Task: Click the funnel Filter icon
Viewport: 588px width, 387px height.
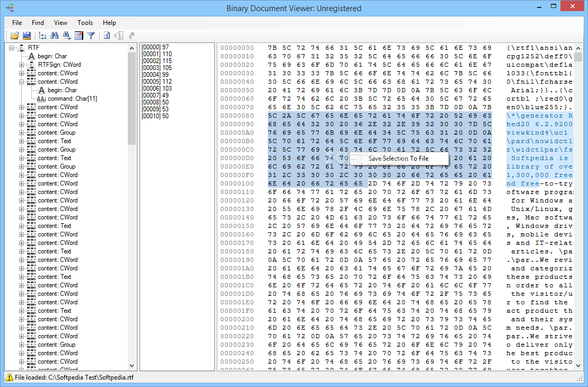Action: pos(91,36)
